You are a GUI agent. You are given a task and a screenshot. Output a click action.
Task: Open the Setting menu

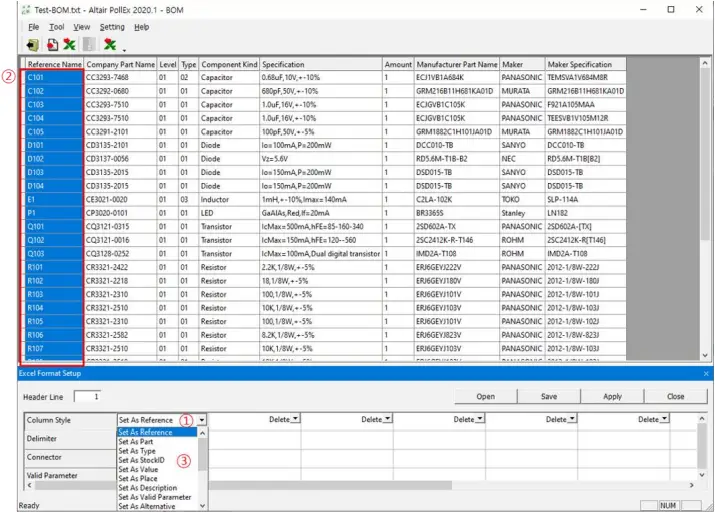tap(112, 27)
